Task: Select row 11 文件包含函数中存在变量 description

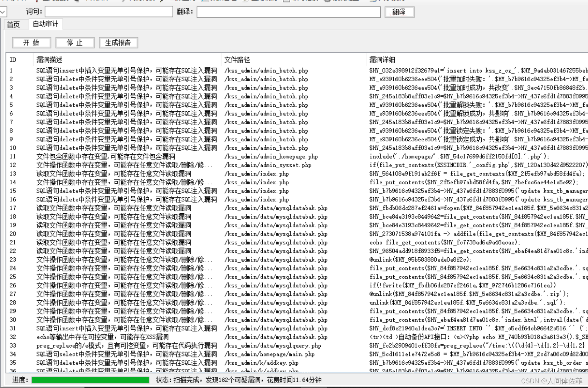Action: pyautogui.click(x=106, y=156)
